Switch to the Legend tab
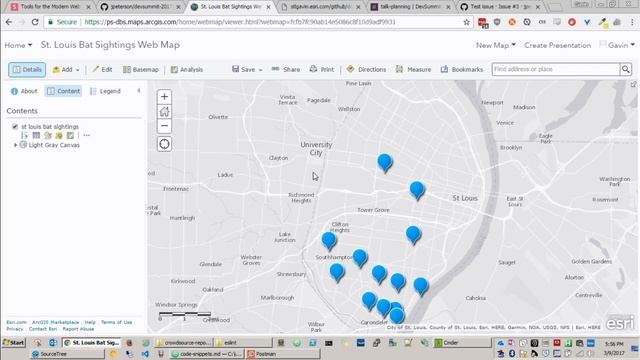 point(105,91)
